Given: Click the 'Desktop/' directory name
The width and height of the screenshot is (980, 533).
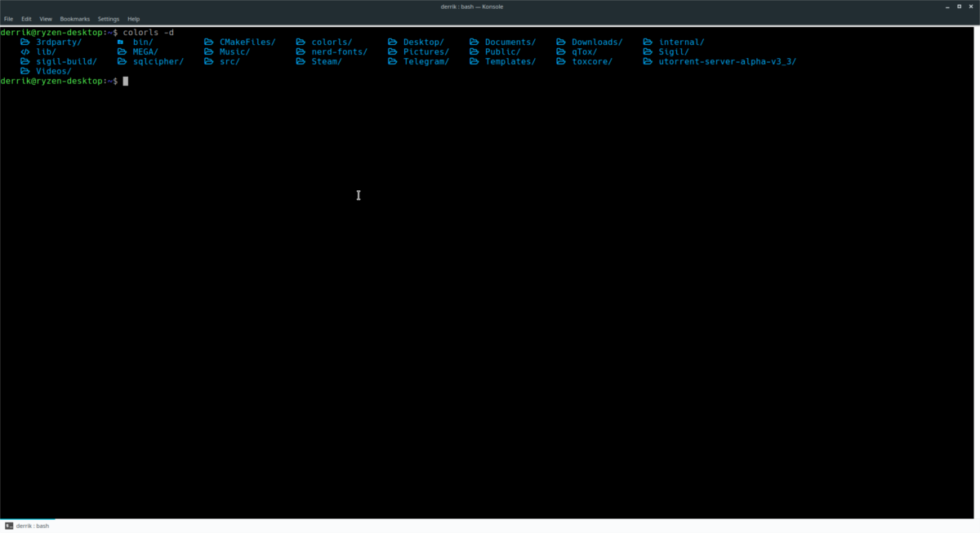Looking at the screenshot, I should point(424,42).
